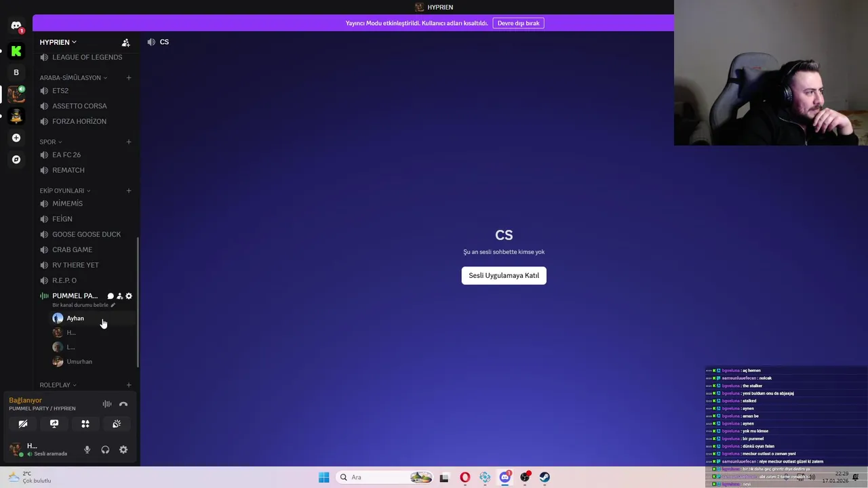This screenshot has width=868, height=488.
Task: Create invite for PUMMEL PARTY channel
Action: point(119,296)
